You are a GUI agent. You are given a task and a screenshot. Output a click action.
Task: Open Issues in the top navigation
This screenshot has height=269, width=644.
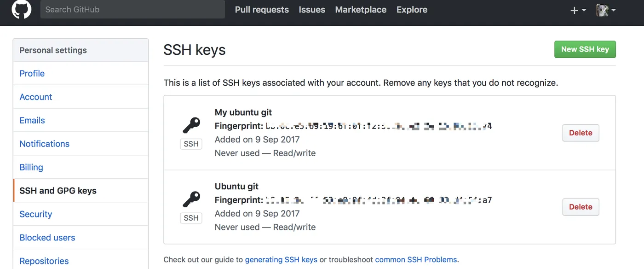point(312,10)
